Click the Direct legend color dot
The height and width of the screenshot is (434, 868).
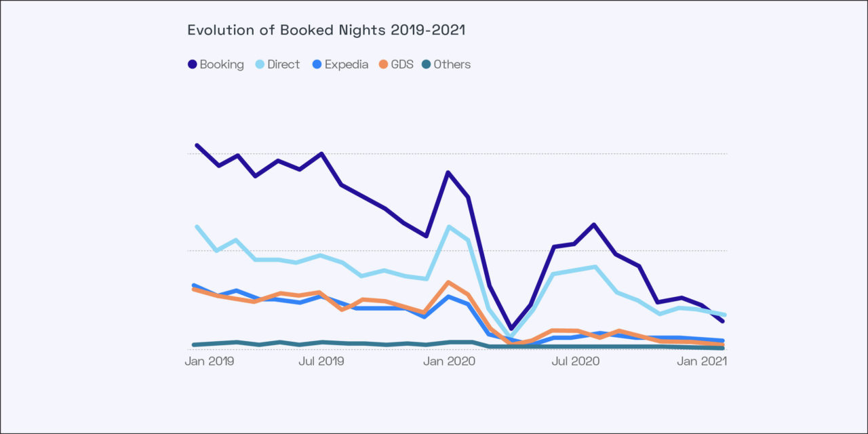[x=260, y=64]
